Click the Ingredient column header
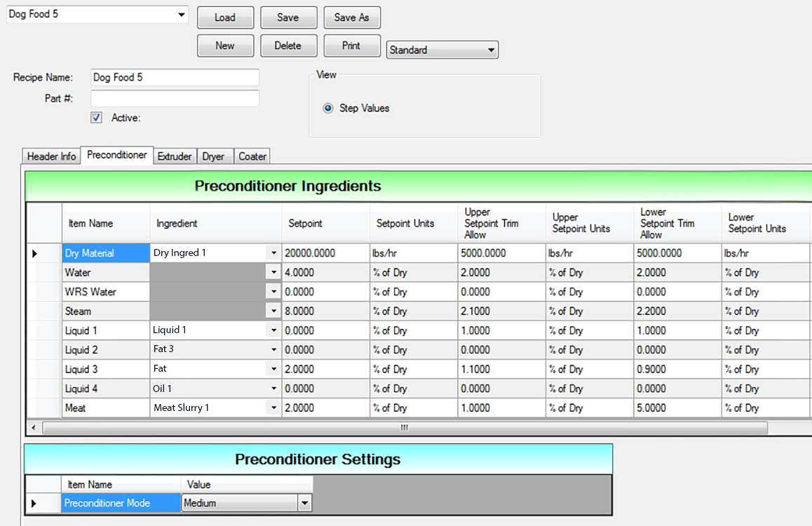Image resolution: width=812 pixels, height=526 pixels. (x=215, y=223)
